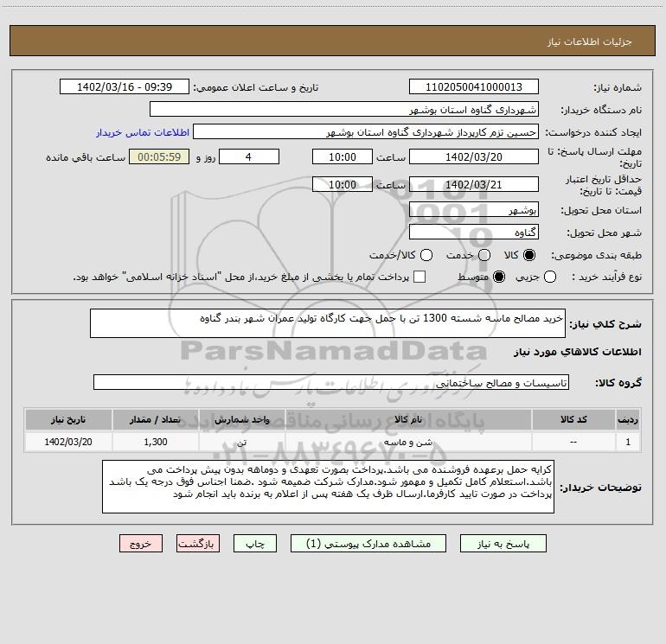Image resolution: width=666 pixels, height=644 pixels.
Task: Click the پاسخ به نیاز button
Action: [x=503, y=544]
